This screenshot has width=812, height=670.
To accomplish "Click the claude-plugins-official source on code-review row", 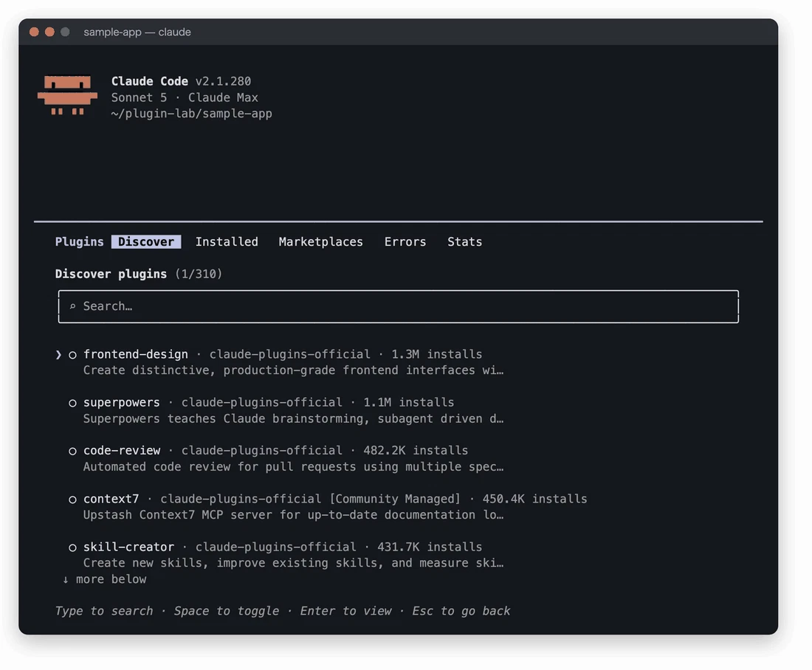I will (x=261, y=450).
